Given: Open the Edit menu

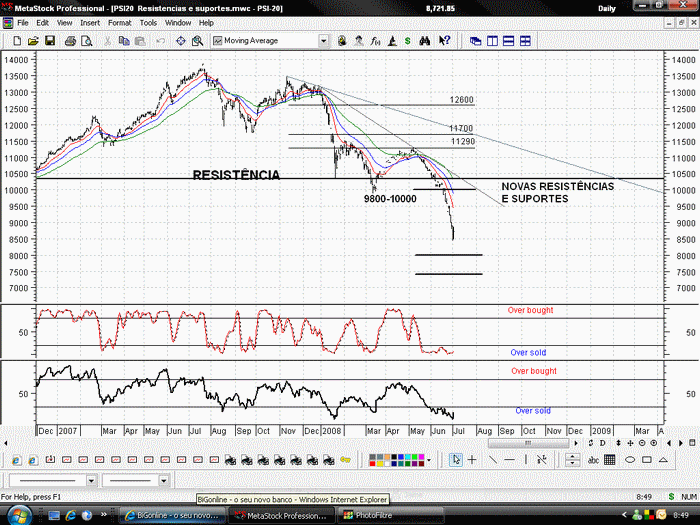Looking at the screenshot, I should click(42, 23).
